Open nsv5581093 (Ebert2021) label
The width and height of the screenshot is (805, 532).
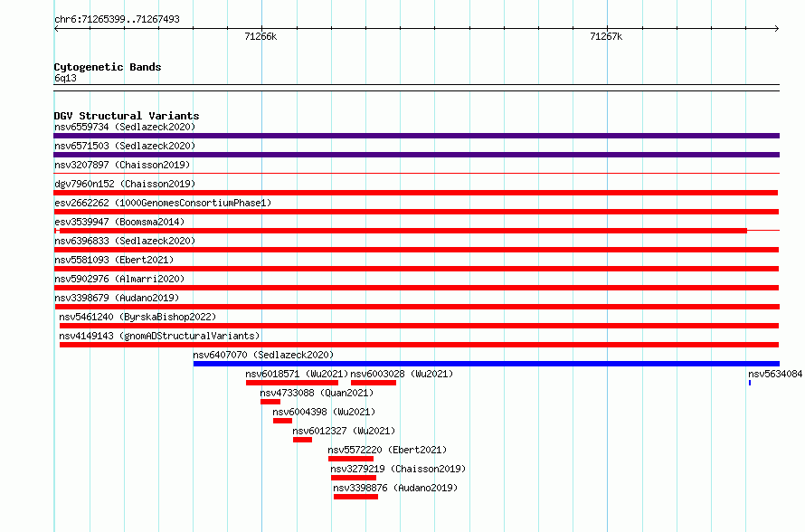tap(114, 260)
